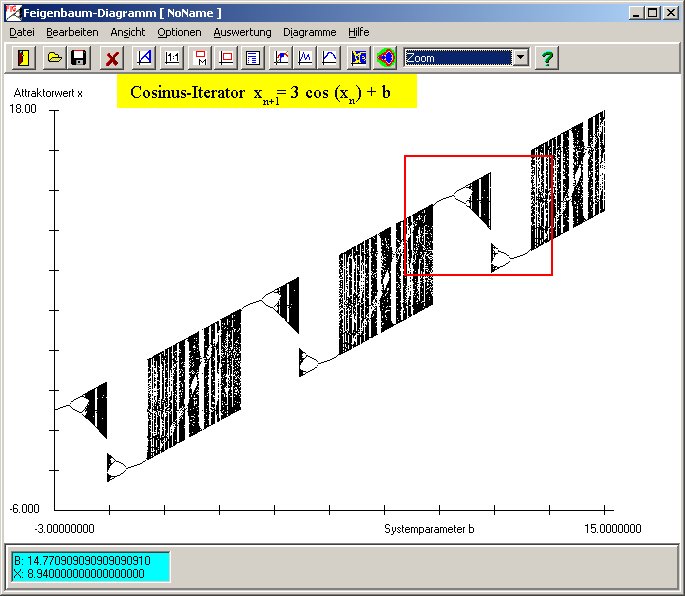The image size is (685, 596).
Task: Click the blue-yellow fractal icon
Action: pyautogui.click(x=359, y=58)
